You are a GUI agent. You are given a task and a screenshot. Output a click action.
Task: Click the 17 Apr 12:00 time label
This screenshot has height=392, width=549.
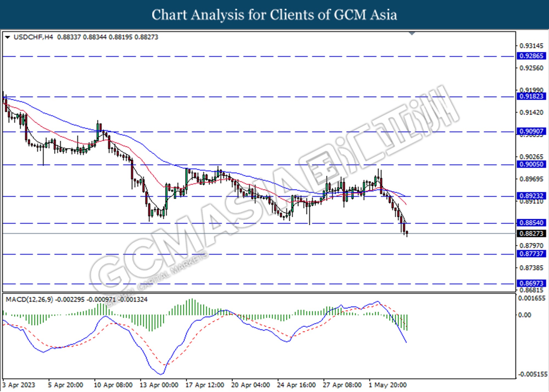click(205, 385)
